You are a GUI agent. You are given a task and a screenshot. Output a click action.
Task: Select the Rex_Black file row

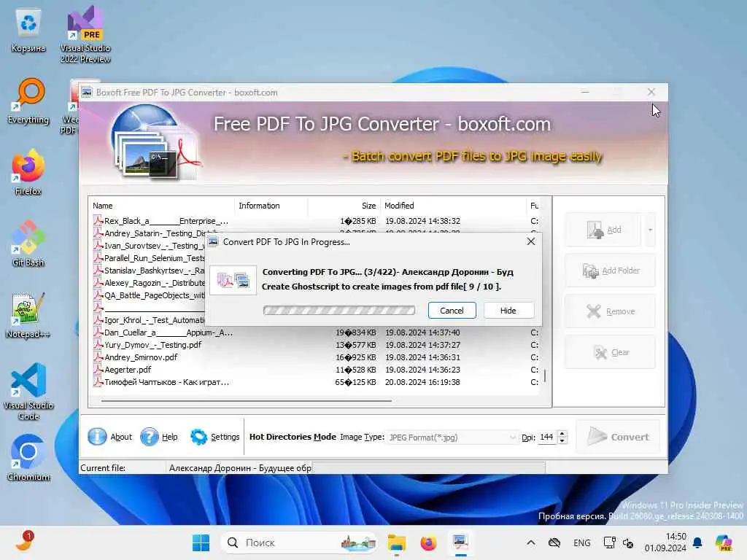click(x=315, y=221)
